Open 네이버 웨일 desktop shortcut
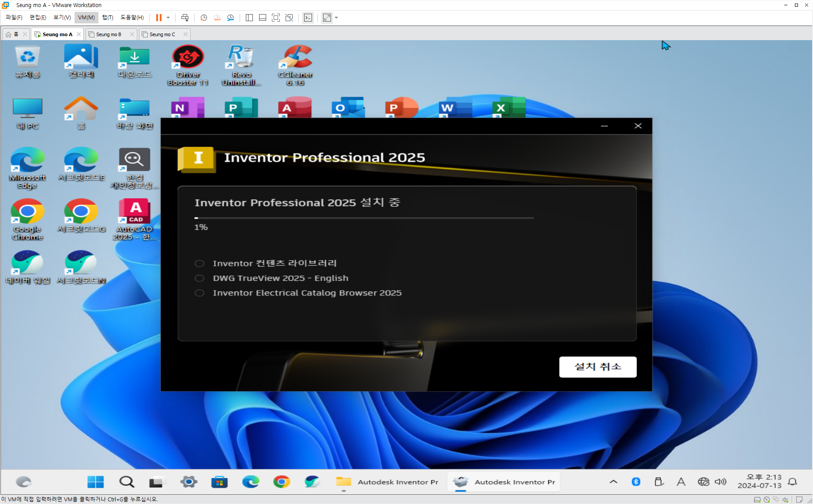Image resolution: width=813 pixels, height=504 pixels. pyautogui.click(x=27, y=267)
